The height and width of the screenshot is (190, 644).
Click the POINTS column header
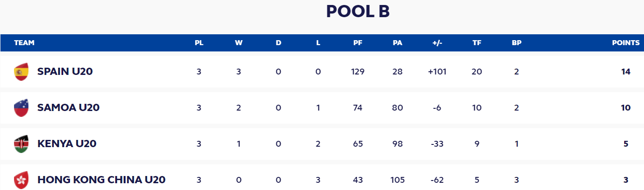click(x=626, y=43)
